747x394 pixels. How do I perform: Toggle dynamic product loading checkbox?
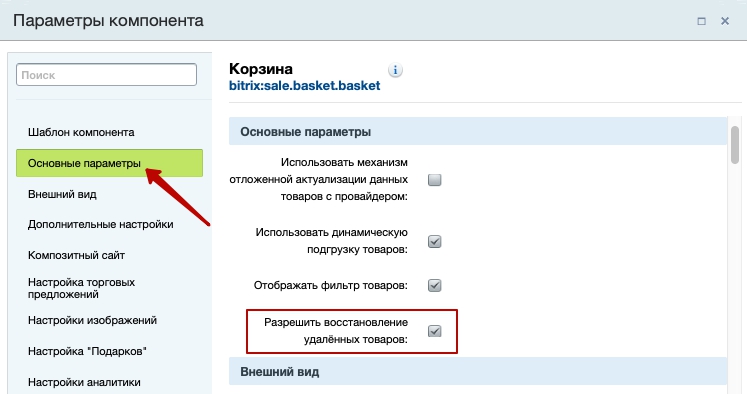pyautogui.click(x=434, y=242)
